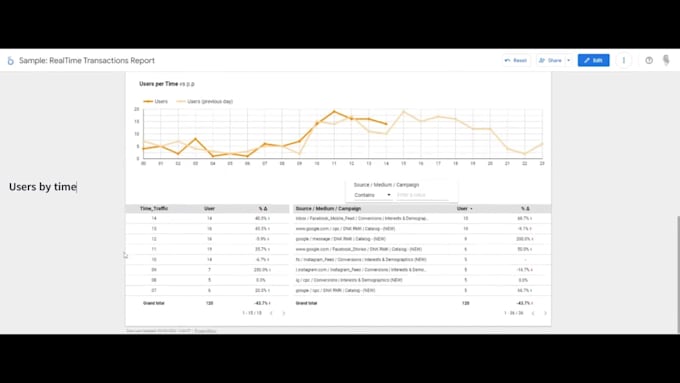Open the three-dot more options menu
The width and height of the screenshot is (680, 383).
pos(624,60)
